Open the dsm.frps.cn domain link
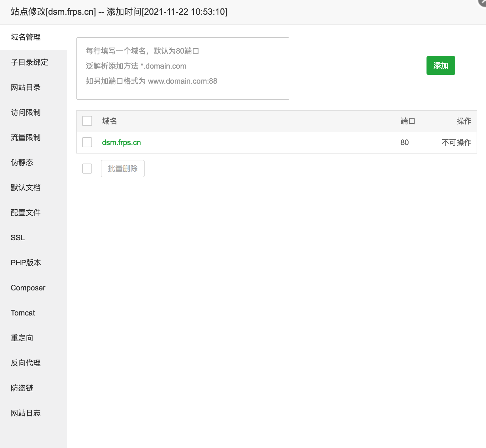This screenshot has width=486, height=448. pos(121,143)
